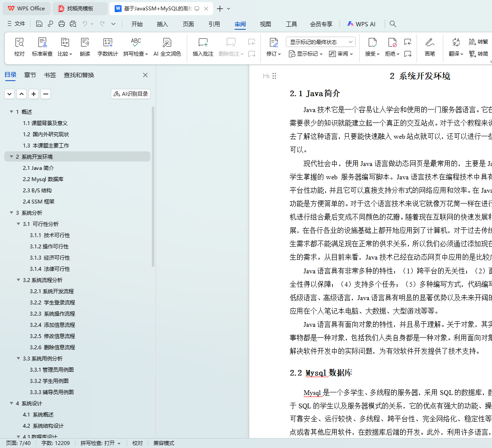
Task: Toggle 拼写检查 status in status bar
Action: tap(100, 443)
